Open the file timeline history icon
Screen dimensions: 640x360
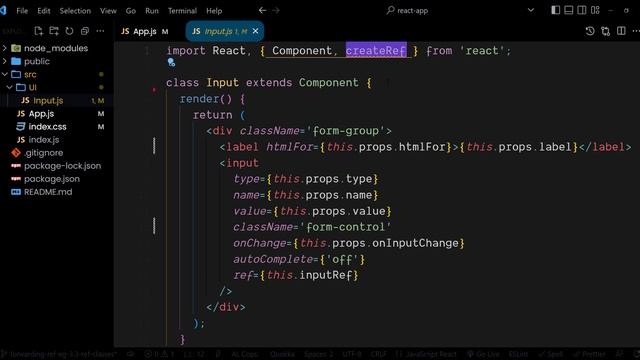(590, 31)
